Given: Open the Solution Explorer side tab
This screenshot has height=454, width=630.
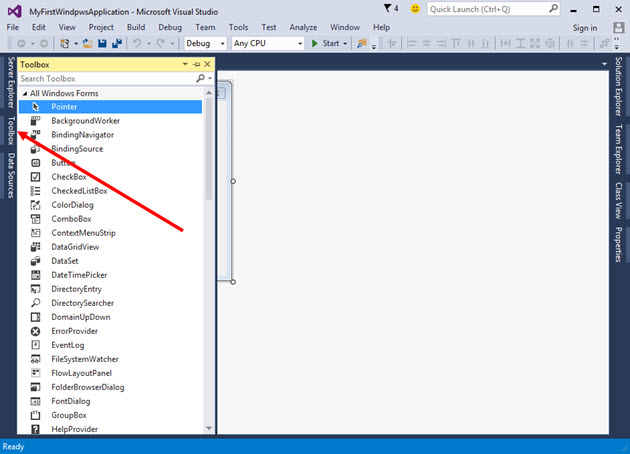Looking at the screenshot, I should pos(618,86).
